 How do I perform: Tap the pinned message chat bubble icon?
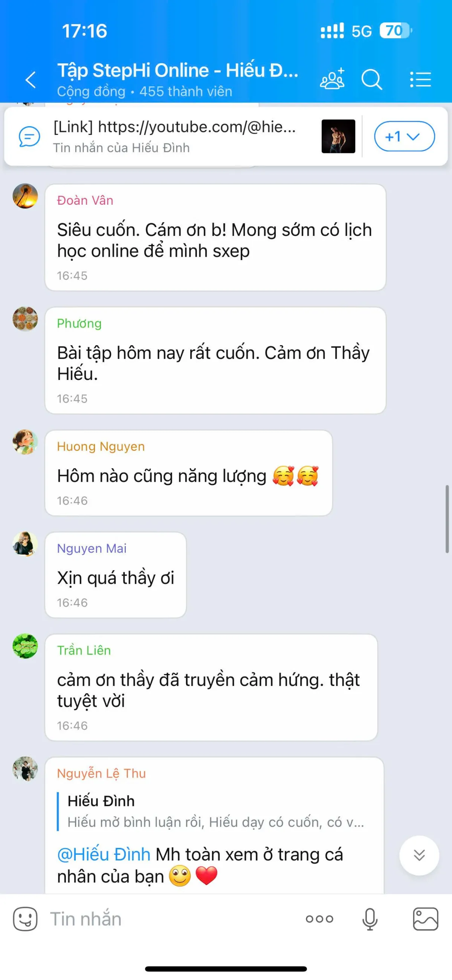click(x=29, y=136)
